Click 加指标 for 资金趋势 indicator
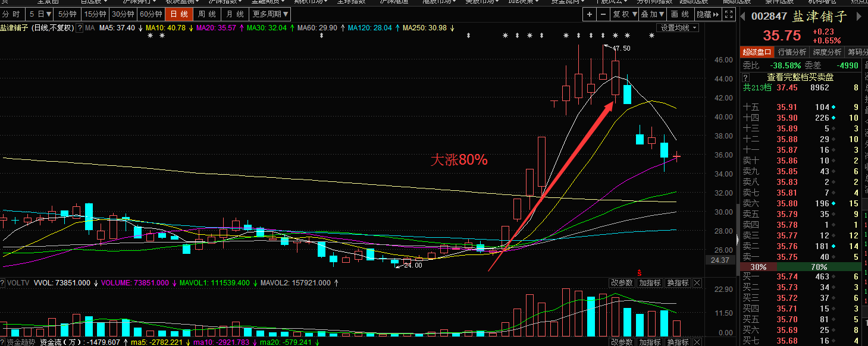 pos(650,342)
